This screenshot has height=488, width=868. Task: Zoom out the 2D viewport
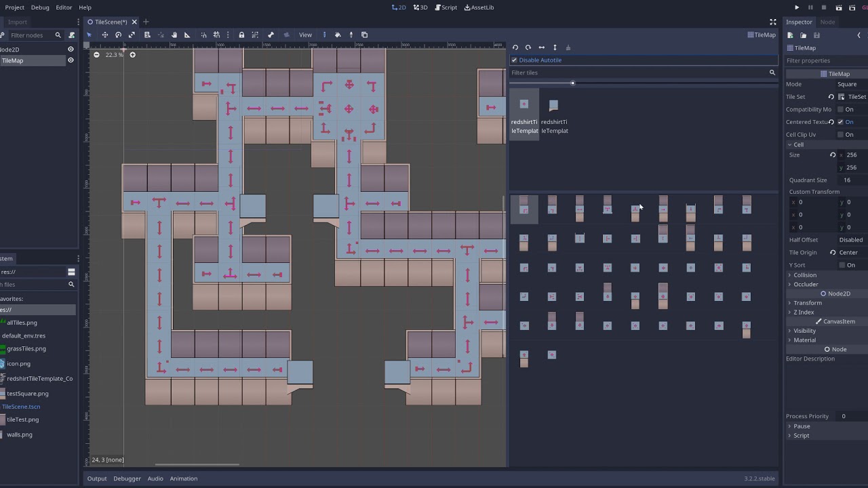(96, 54)
